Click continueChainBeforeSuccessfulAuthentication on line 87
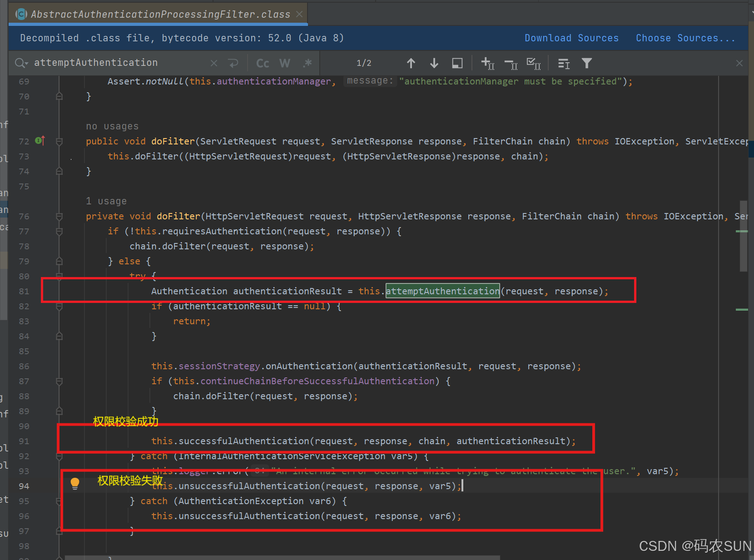754x560 pixels. (x=317, y=381)
